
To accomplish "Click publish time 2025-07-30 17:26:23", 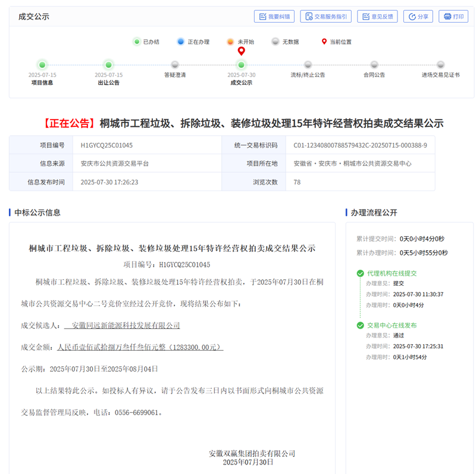I will click(x=109, y=182).
